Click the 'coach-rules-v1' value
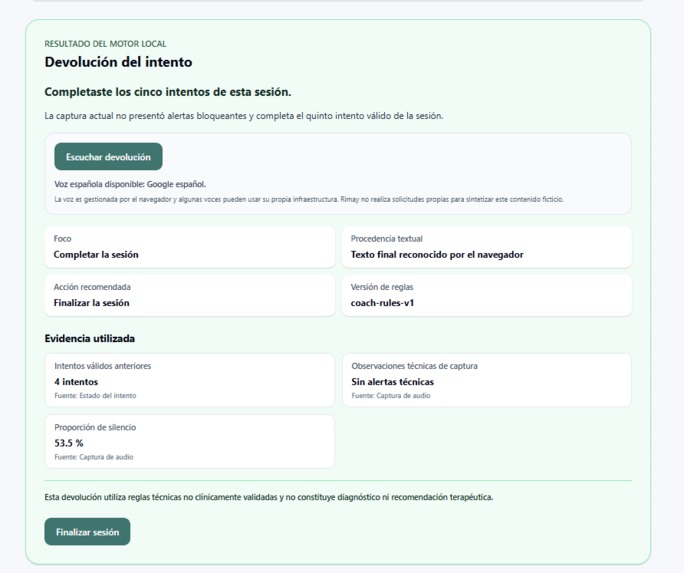 tap(382, 303)
